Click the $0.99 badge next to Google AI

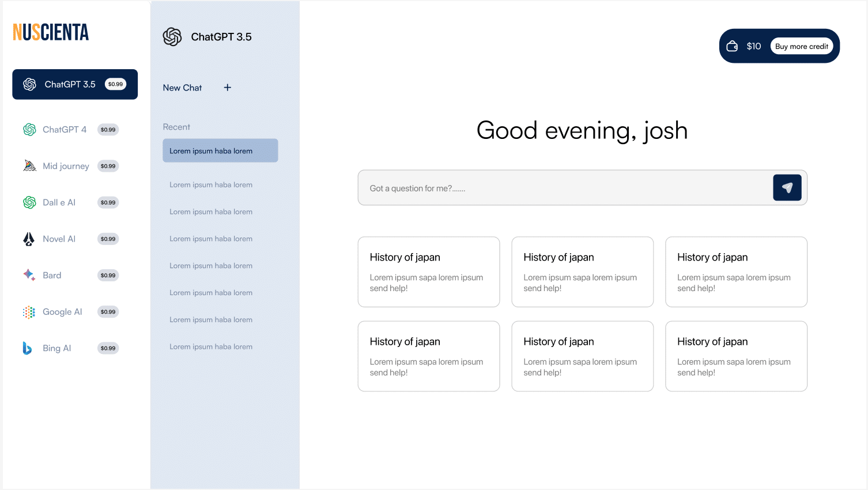108,312
